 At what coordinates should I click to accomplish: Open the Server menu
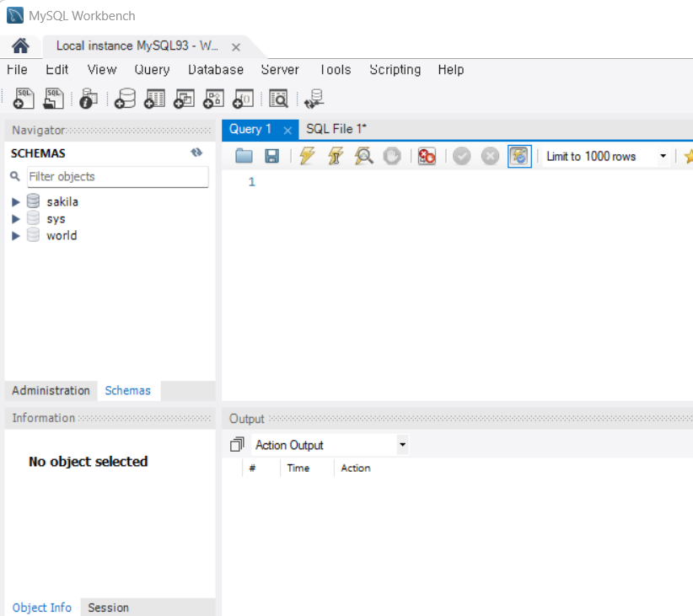click(x=280, y=69)
